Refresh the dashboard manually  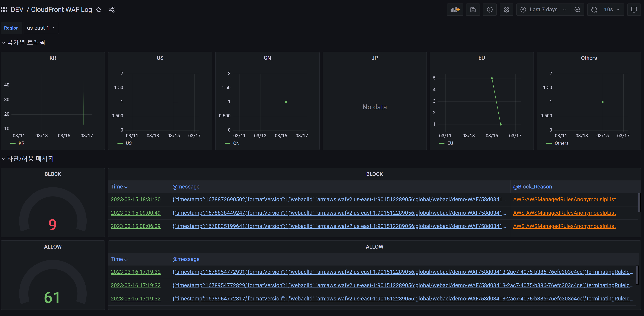pyautogui.click(x=594, y=9)
